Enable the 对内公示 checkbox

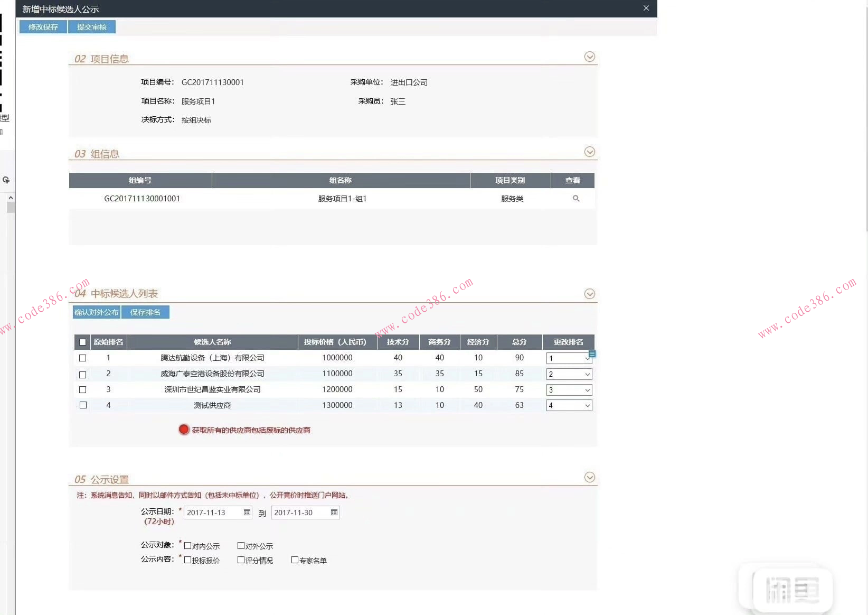pyautogui.click(x=187, y=546)
